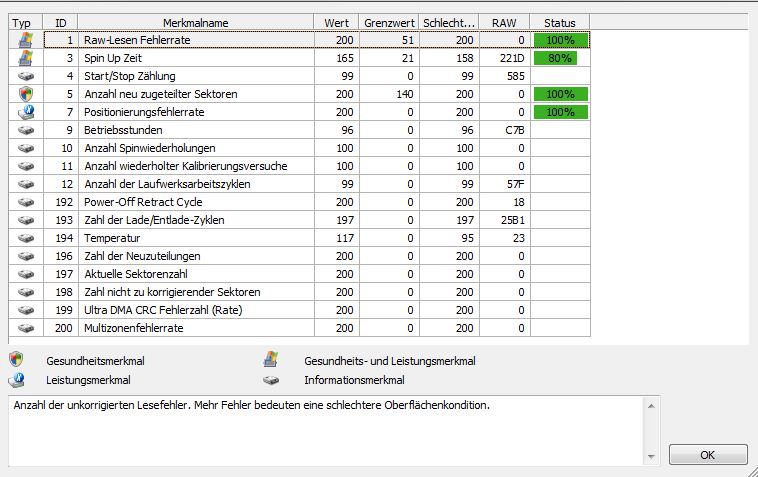
Task: Click inside the attribute description text box
Action: click(326, 431)
